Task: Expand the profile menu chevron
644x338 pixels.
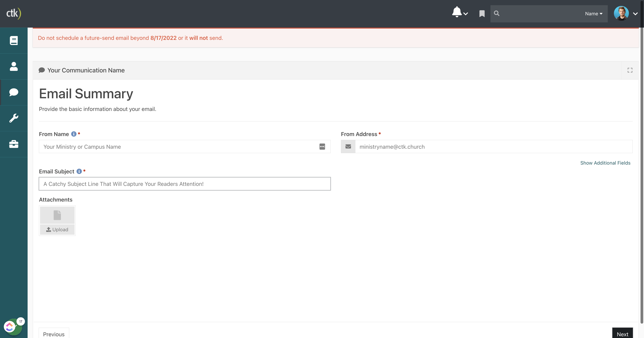Action: pyautogui.click(x=635, y=14)
